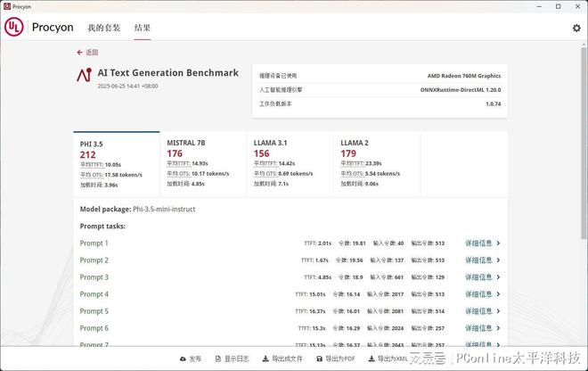
Task: Click 导出成文件 export file button
Action: pyautogui.click(x=282, y=359)
